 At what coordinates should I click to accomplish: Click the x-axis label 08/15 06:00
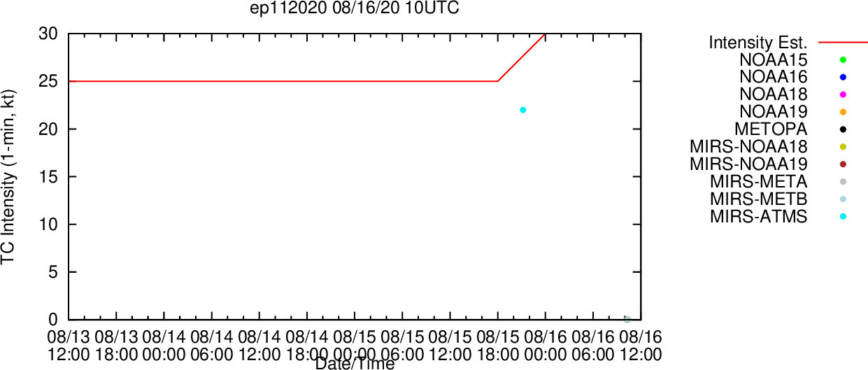point(402,346)
